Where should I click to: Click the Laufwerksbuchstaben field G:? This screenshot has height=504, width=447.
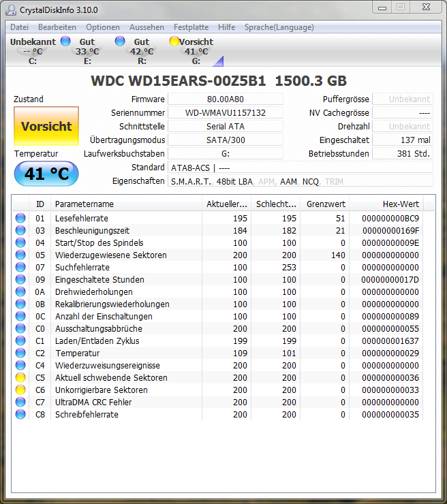coord(226,154)
